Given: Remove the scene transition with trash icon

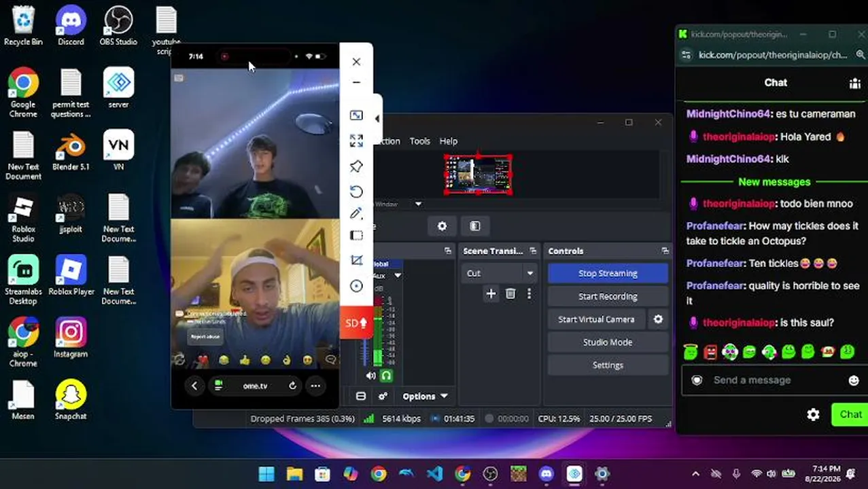Looking at the screenshot, I should click(x=510, y=293).
